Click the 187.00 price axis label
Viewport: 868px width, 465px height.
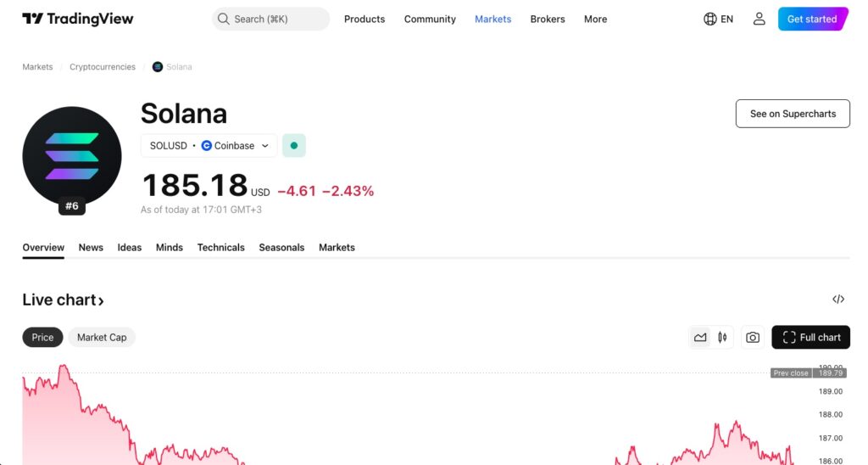pos(831,438)
